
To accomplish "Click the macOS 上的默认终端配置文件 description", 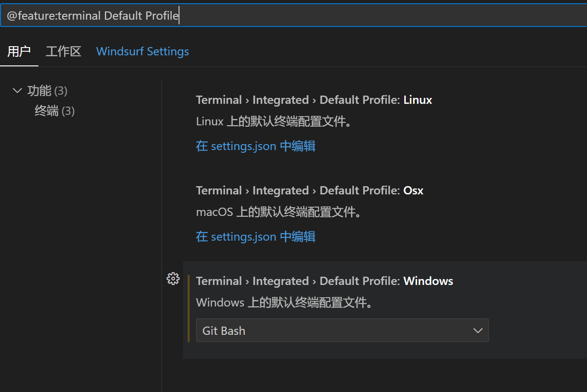I will point(279,212).
